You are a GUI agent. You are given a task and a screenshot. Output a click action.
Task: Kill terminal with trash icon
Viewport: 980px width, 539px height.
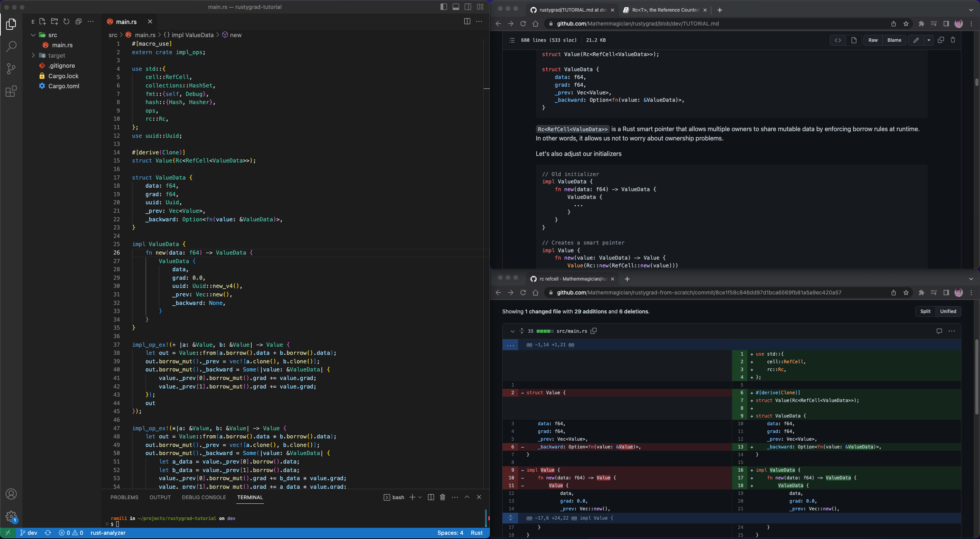(443, 497)
